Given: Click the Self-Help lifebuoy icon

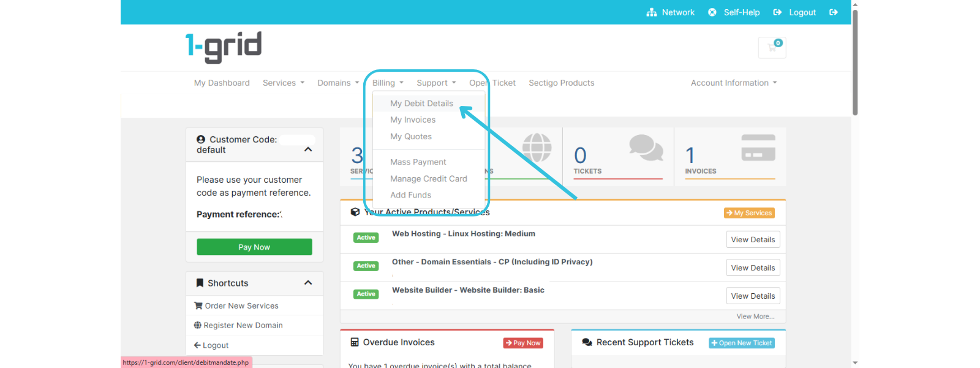Looking at the screenshot, I should pos(712,12).
